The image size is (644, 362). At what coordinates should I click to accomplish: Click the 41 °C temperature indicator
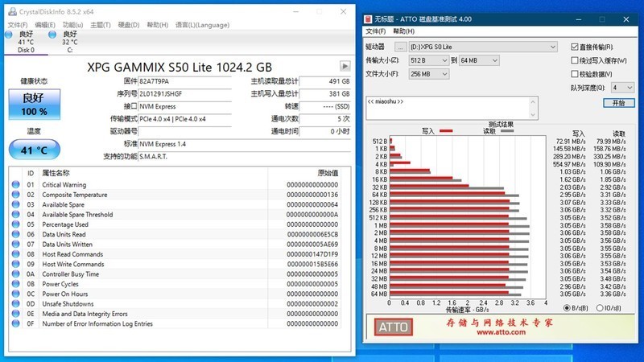(35, 150)
